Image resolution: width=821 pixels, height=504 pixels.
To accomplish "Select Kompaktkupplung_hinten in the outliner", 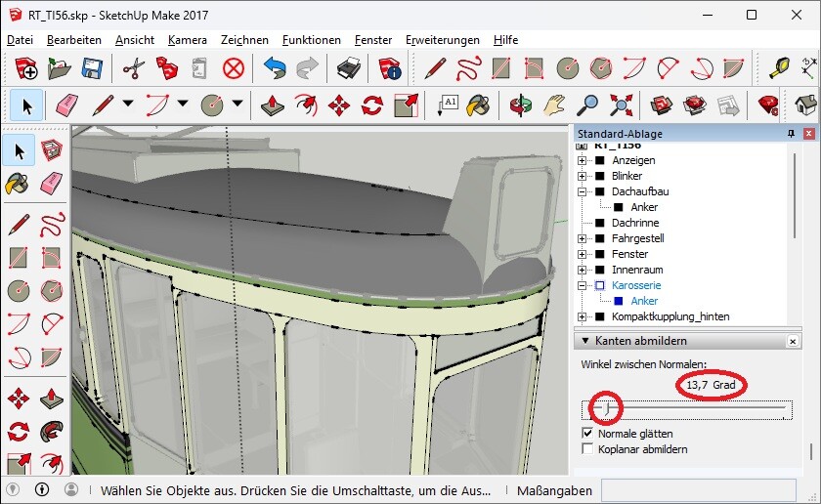I will 670,316.
